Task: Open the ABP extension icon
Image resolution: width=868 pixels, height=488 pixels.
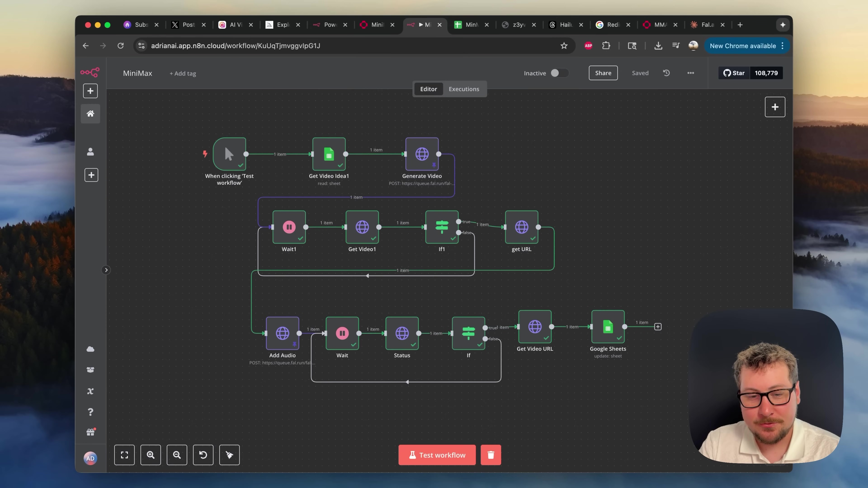Action: (588, 46)
